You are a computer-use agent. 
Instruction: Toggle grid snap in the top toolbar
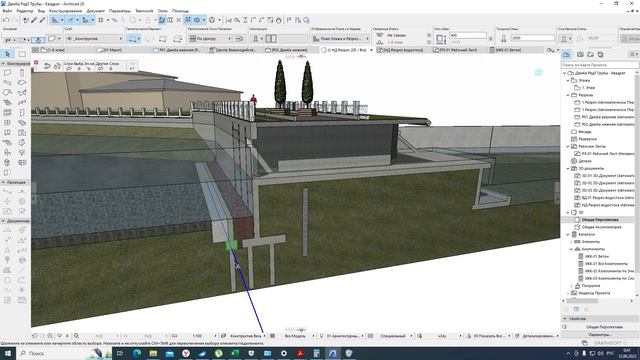pyautogui.click(x=101, y=20)
